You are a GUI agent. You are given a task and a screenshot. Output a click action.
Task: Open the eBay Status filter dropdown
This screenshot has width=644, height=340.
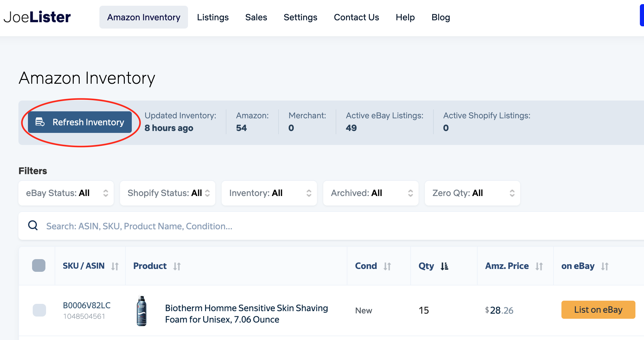(x=66, y=193)
